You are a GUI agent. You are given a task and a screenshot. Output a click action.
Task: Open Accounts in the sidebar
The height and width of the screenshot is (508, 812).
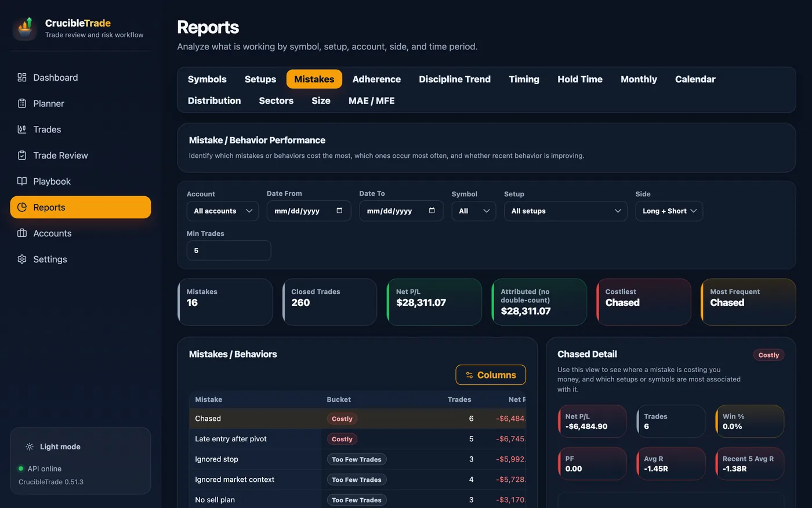(x=81, y=233)
